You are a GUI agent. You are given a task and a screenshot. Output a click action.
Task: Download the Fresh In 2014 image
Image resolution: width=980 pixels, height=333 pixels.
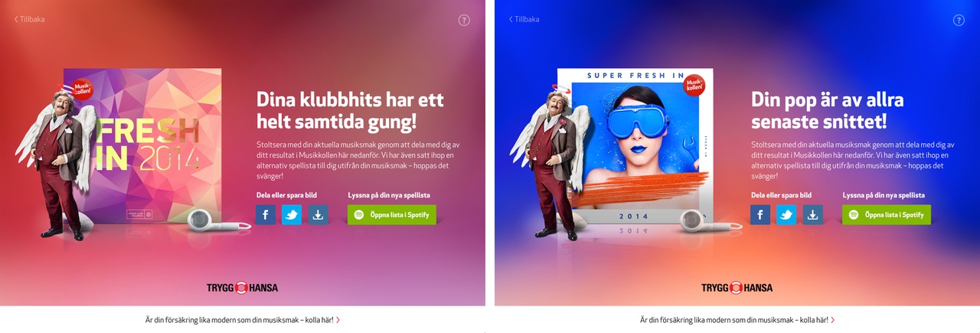click(318, 215)
